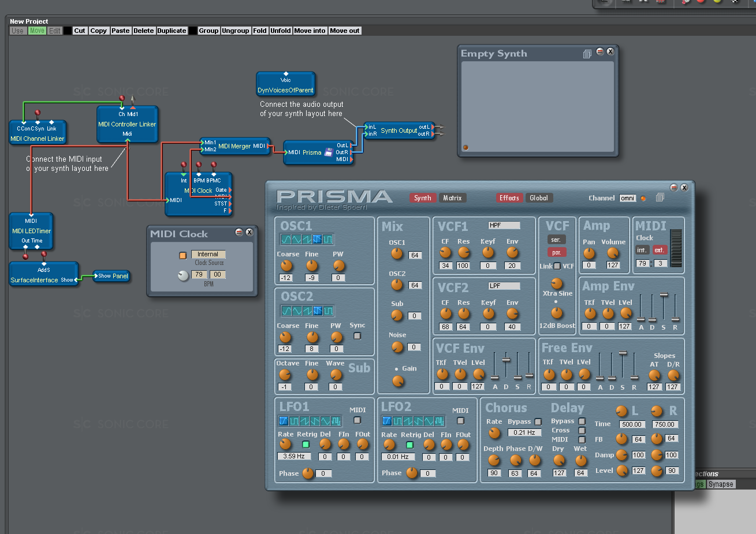Click the pages icon in the Prisma title bar
Viewport: 756px width, 534px height.
pyautogui.click(x=660, y=197)
